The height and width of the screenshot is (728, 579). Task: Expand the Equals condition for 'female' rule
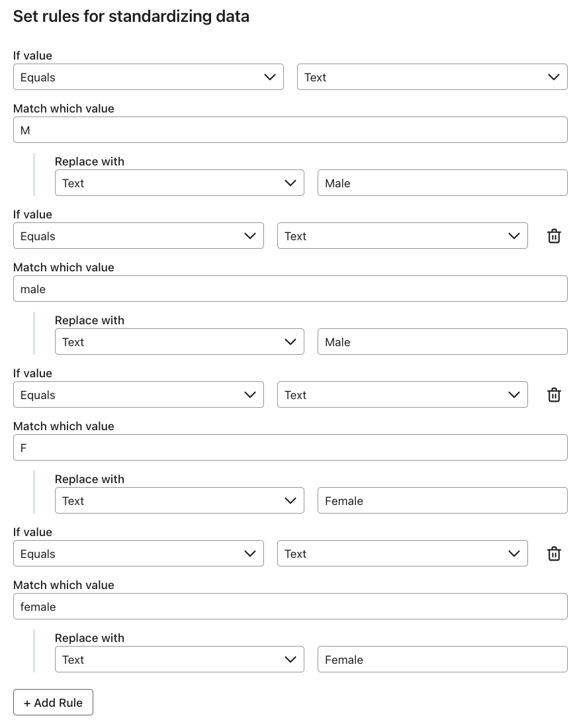point(138,554)
